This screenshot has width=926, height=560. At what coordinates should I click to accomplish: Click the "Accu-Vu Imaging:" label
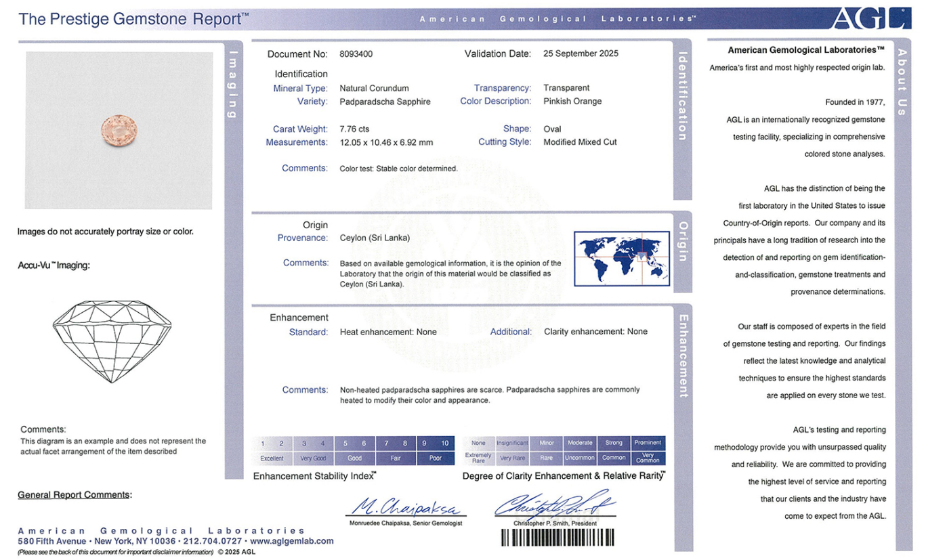coord(54,265)
